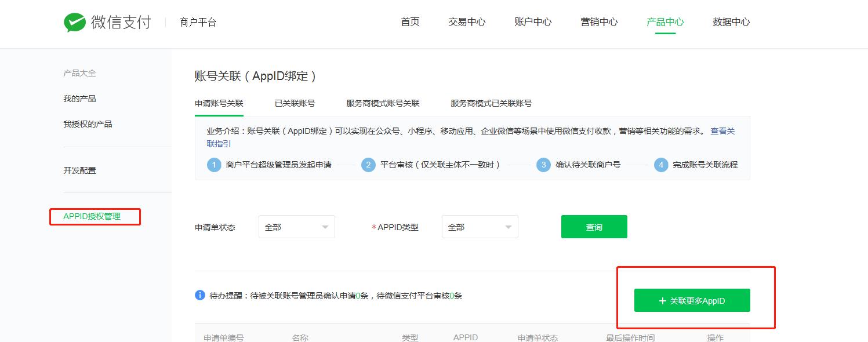Click step 3 circle 确认待关联商户号
Image resolution: width=868 pixels, height=342 pixels.
(543, 165)
